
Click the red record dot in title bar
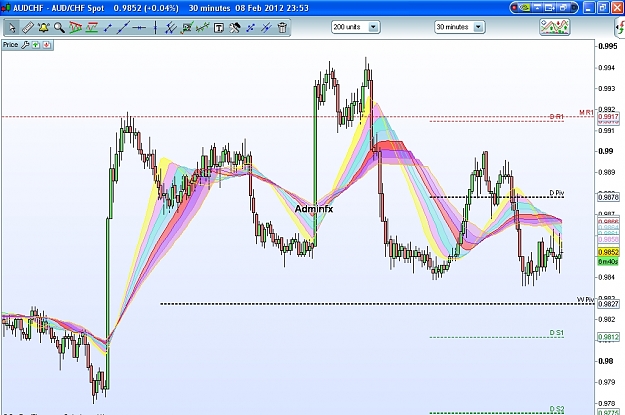click(x=515, y=8)
